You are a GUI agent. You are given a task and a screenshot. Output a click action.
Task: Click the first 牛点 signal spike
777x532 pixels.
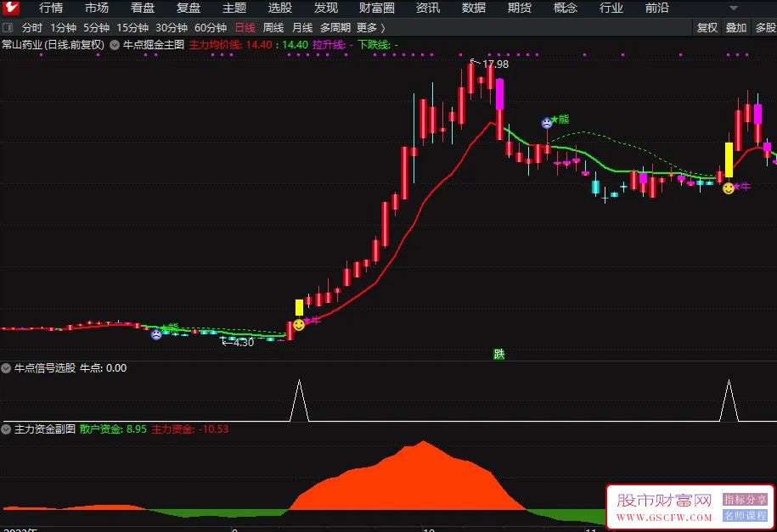[299, 400]
